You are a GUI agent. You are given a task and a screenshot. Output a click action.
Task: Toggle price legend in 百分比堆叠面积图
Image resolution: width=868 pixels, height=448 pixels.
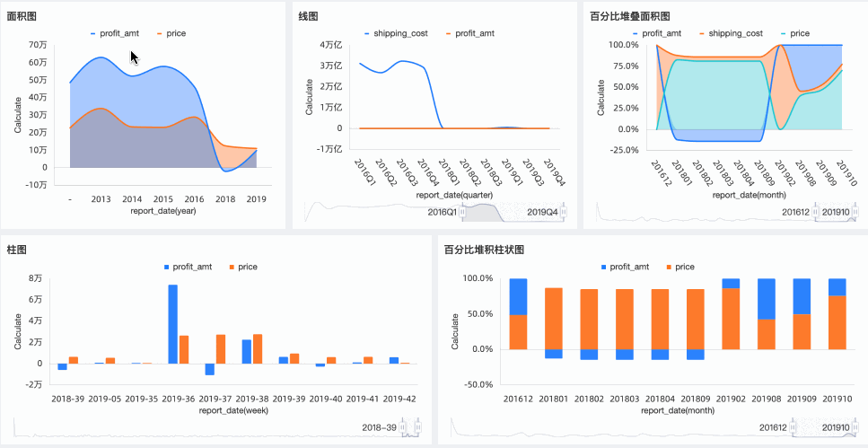795,33
